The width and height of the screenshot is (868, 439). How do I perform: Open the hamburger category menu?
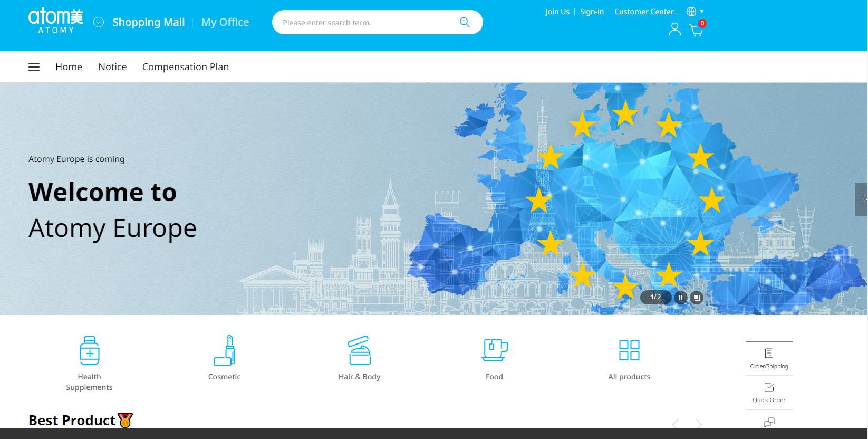34,67
